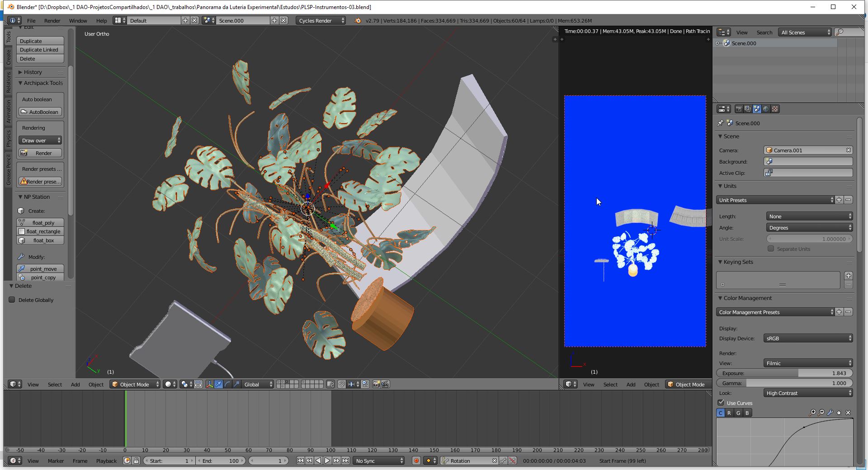Open the Render properties camera tab
This screenshot has height=470, width=868.
(739, 109)
